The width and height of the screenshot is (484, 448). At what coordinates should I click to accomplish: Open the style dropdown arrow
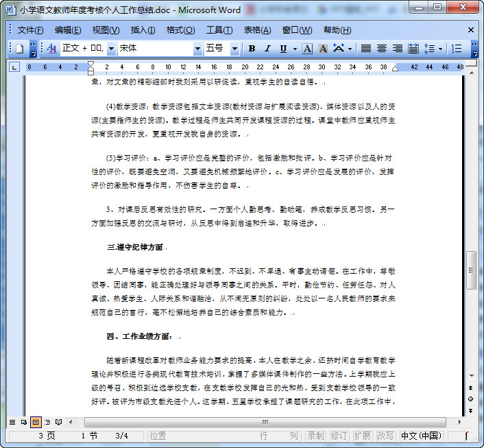tap(112, 49)
